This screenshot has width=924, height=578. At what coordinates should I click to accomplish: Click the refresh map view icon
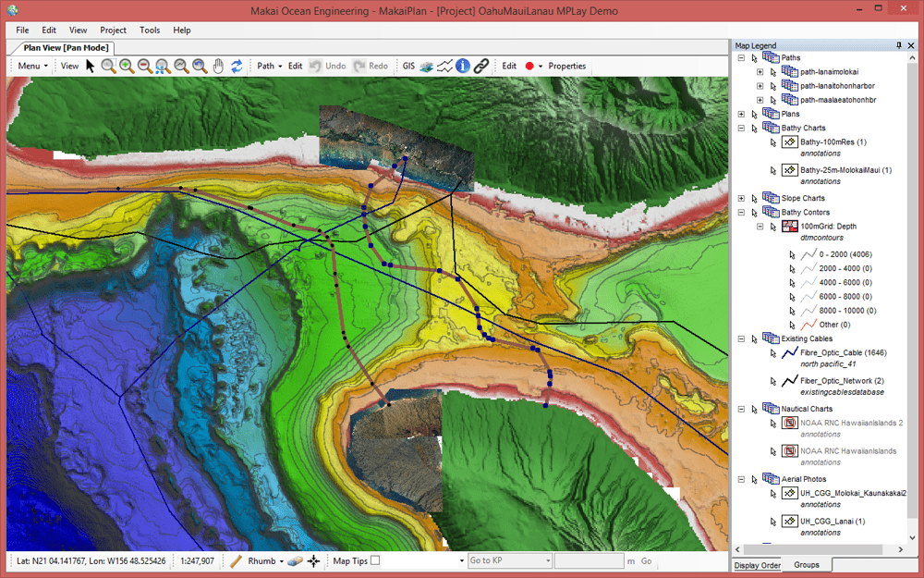[238, 66]
